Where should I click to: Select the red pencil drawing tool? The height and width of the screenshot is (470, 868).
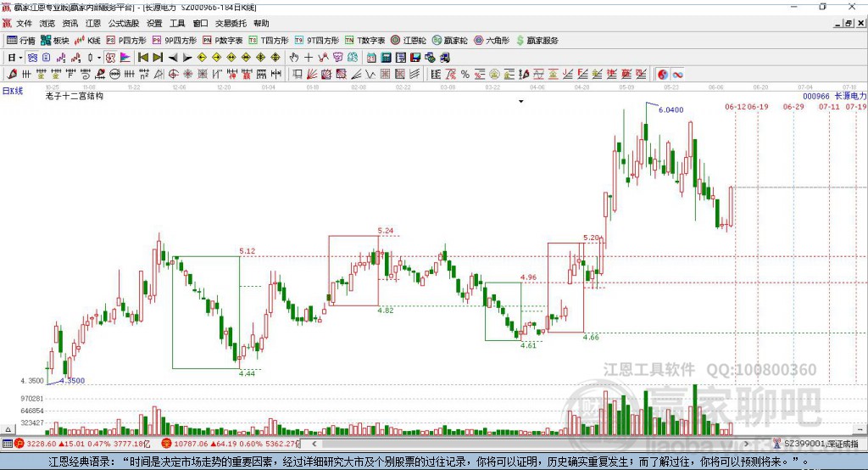(x=12, y=74)
